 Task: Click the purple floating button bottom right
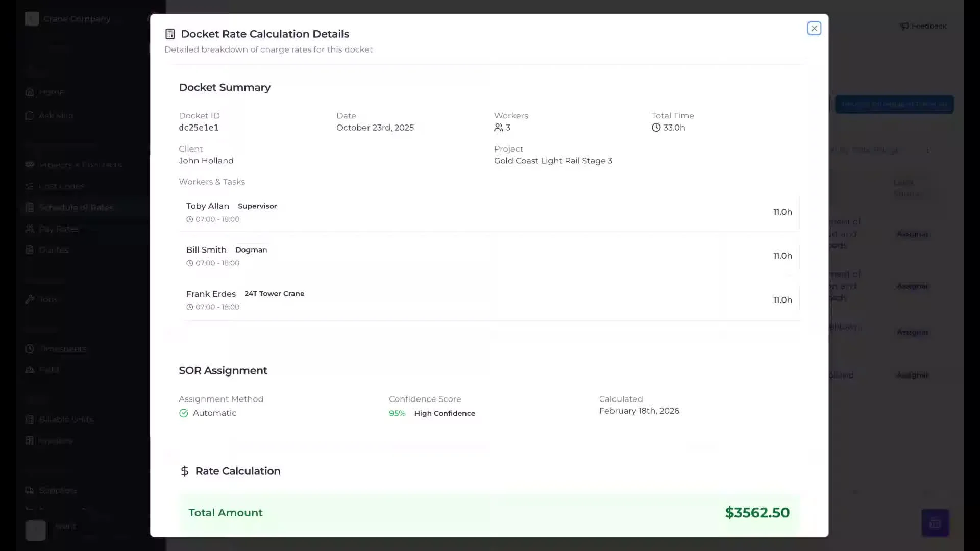[x=935, y=523]
